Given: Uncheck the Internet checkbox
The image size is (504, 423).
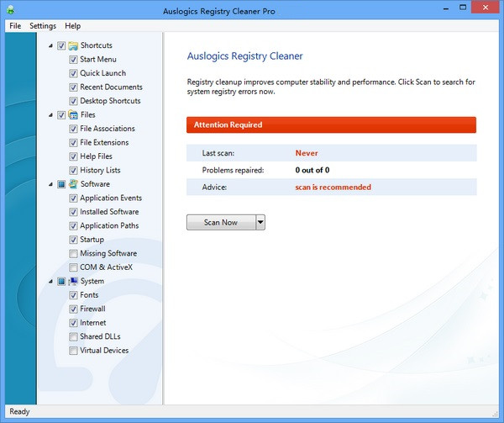Looking at the screenshot, I should [73, 323].
